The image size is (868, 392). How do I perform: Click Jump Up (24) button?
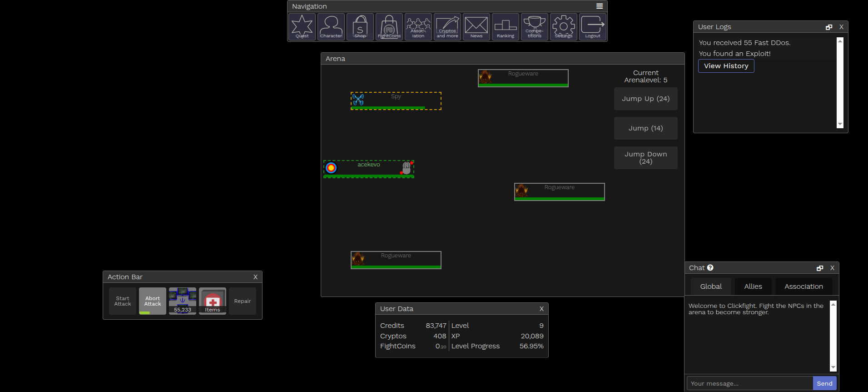click(646, 99)
